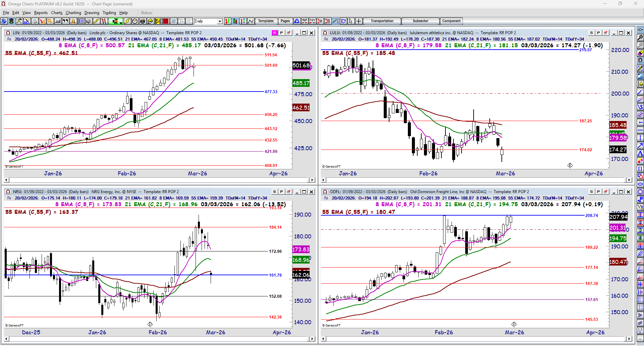644x346 pixels.
Task: Select the vertical line drawing tool
Action: point(640,138)
